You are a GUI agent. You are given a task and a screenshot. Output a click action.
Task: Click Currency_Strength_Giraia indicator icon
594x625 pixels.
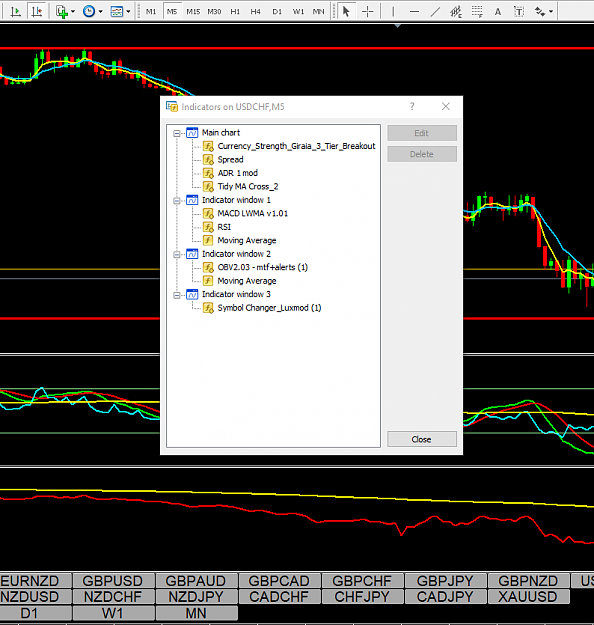pyautogui.click(x=208, y=146)
